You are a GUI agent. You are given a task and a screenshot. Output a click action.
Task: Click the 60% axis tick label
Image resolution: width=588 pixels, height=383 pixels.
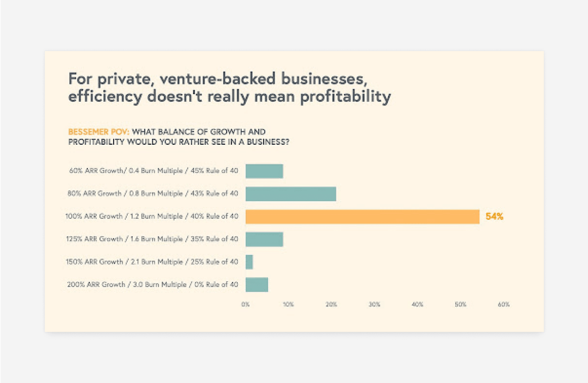tap(503, 304)
